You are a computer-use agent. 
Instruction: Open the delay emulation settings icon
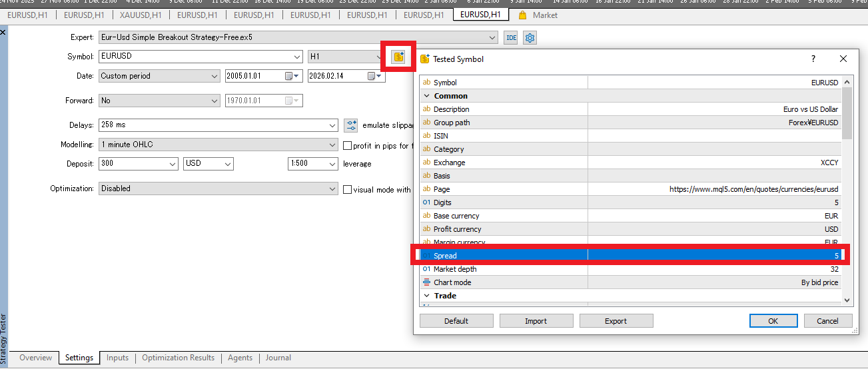pyautogui.click(x=351, y=125)
